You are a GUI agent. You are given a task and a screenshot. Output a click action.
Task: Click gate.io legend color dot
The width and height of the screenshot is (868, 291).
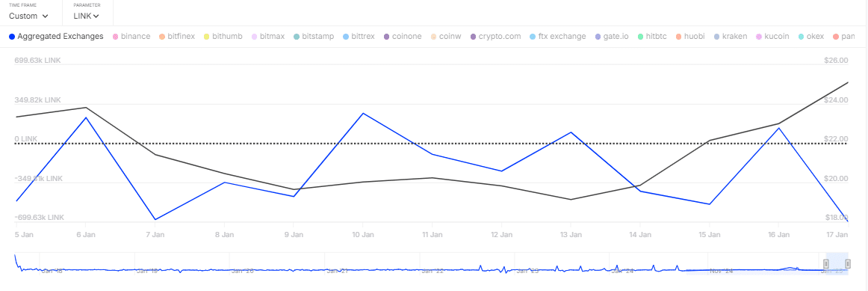[x=598, y=37]
